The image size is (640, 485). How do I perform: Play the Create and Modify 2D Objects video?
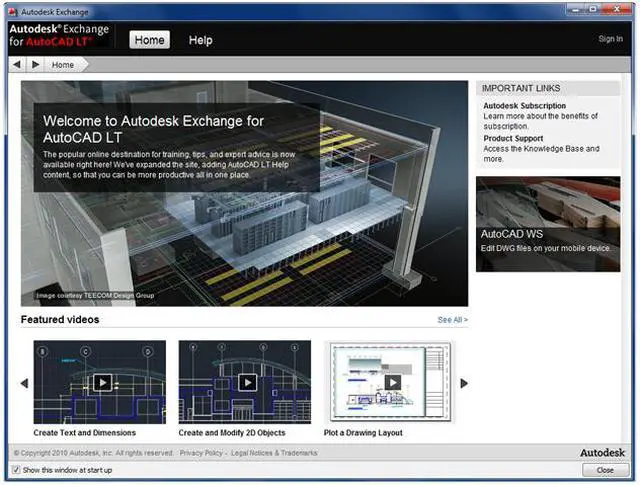click(246, 382)
